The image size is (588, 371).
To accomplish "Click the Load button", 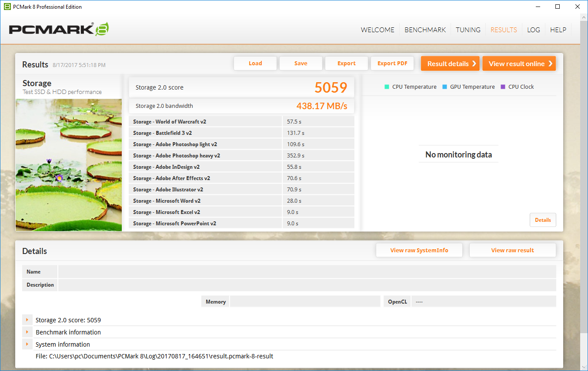I will [255, 63].
